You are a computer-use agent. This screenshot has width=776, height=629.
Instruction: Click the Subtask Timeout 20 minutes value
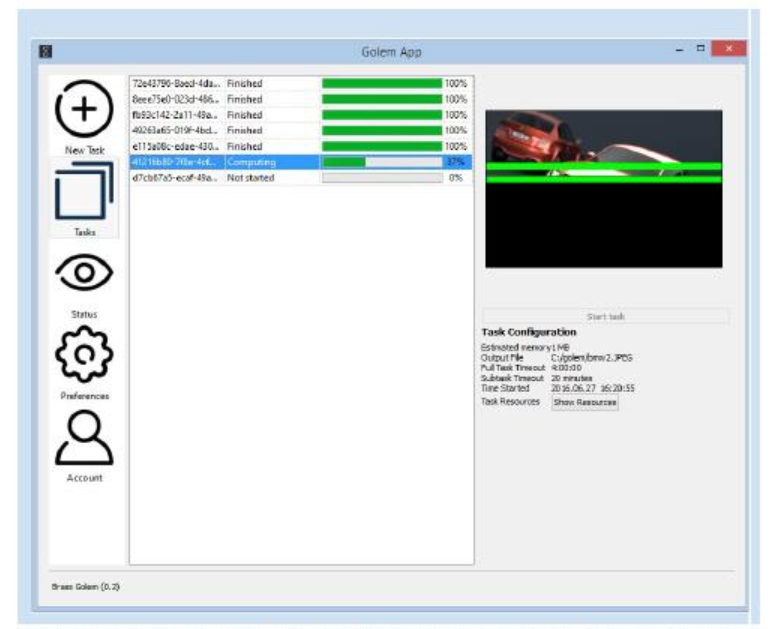point(572,378)
